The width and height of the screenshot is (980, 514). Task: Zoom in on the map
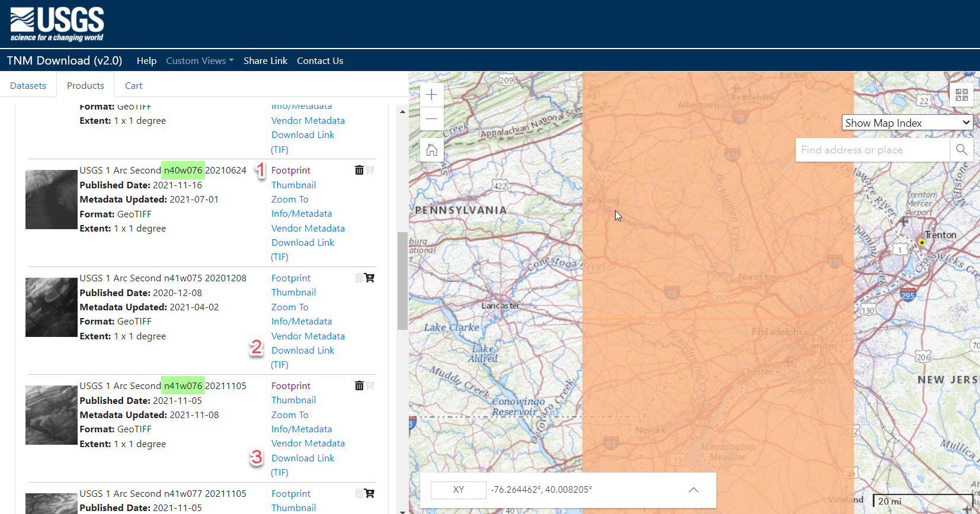[431, 95]
